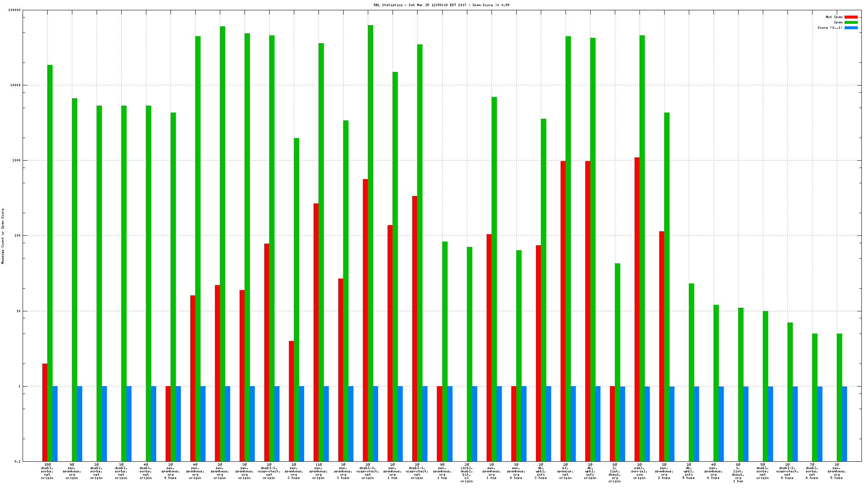Click the green Spam legend swatch
The height and width of the screenshot is (488, 868).
tap(851, 23)
